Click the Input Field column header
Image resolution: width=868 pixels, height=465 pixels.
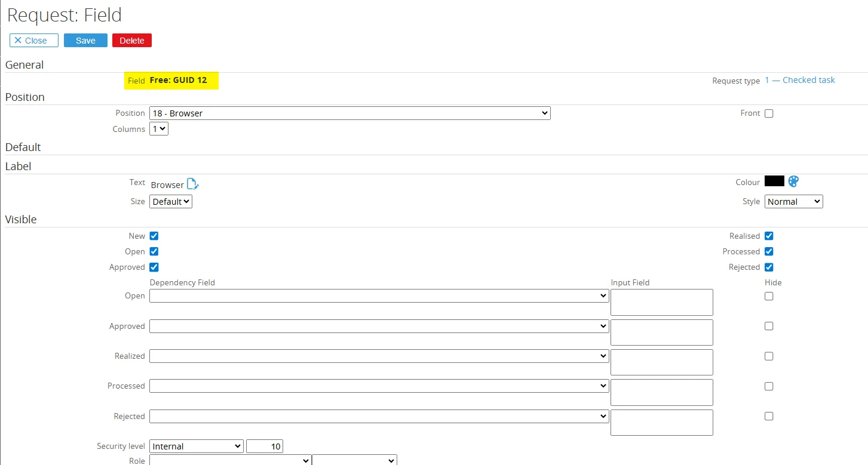pyautogui.click(x=630, y=282)
